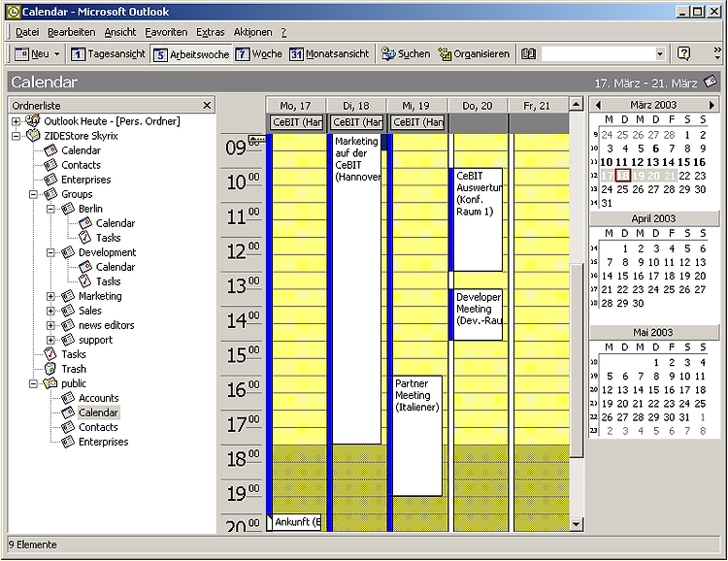This screenshot has width=728, height=561.
Task: Open the CeBIT all-day event on Monday
Action: pyautogui.click(x=297, y=122)
